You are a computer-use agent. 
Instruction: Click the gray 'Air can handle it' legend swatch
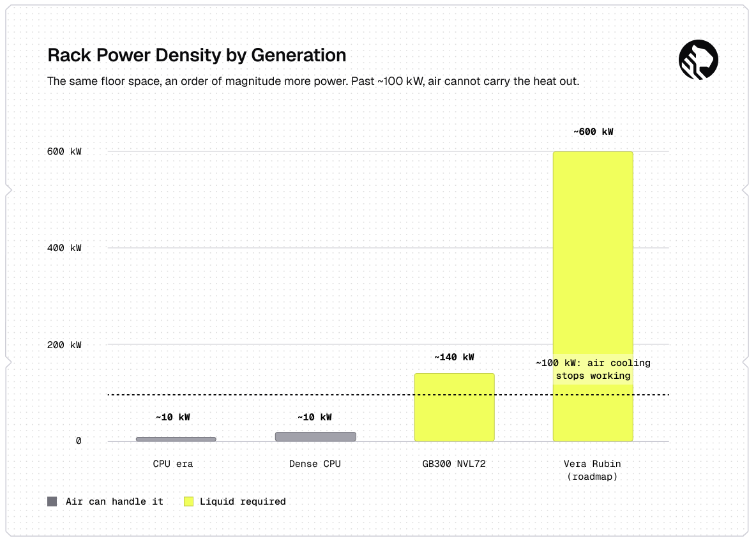tap(52, 501)
